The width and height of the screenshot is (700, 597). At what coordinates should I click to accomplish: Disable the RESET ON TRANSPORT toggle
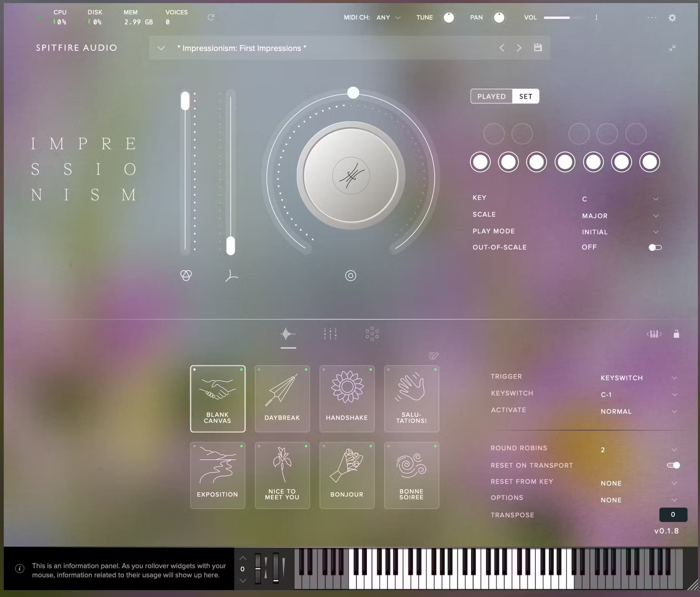tap(674, 465)
